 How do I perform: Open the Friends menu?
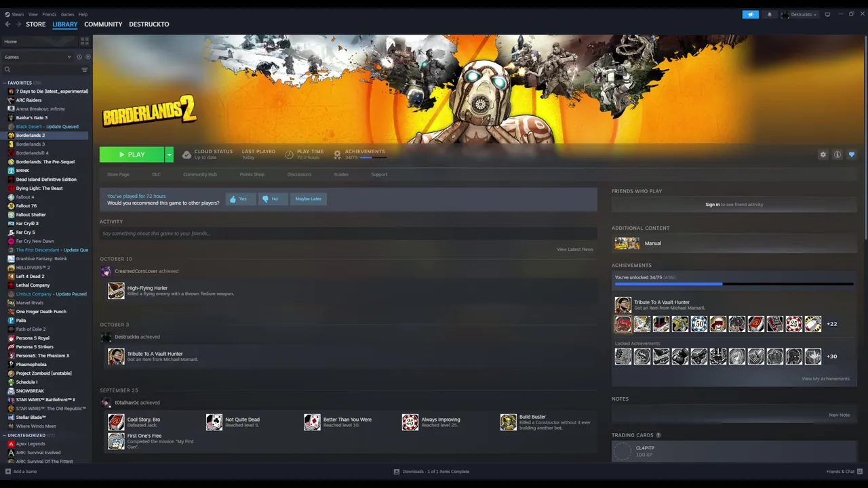point(50,14)
